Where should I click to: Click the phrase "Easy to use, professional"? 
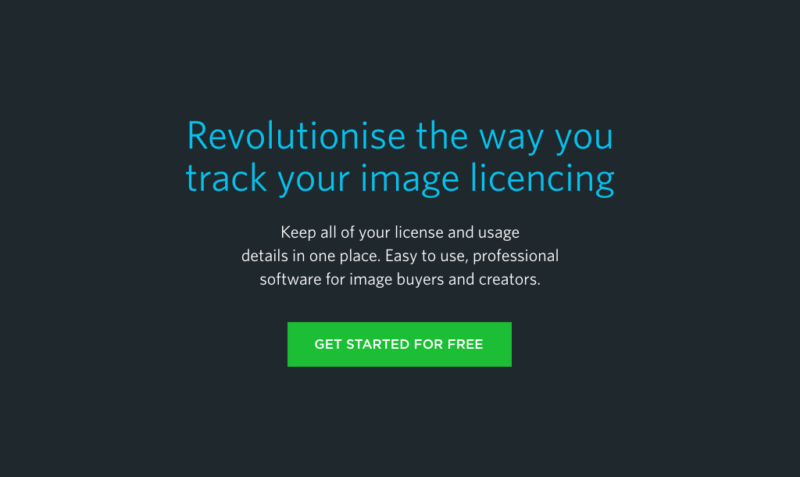[472, 256]
